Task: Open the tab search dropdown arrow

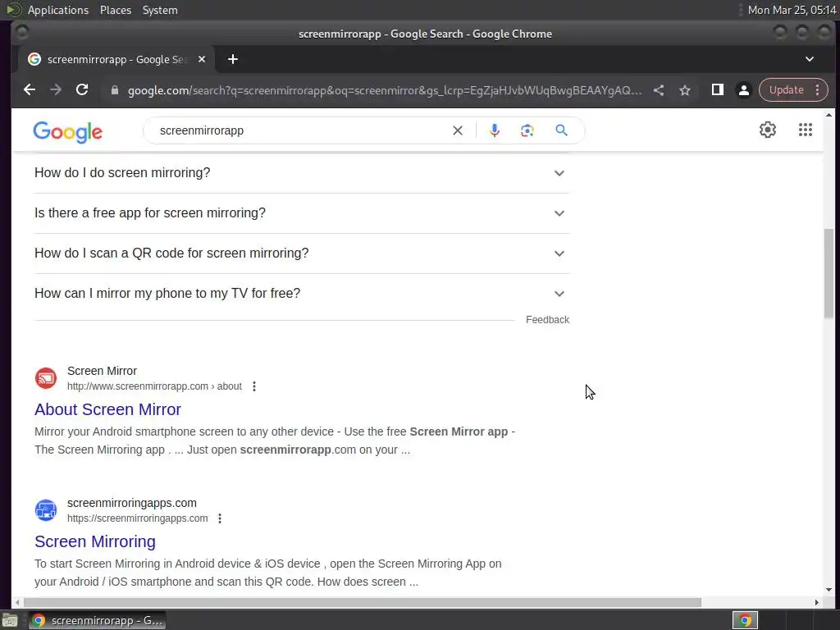Action: [810, 59]
